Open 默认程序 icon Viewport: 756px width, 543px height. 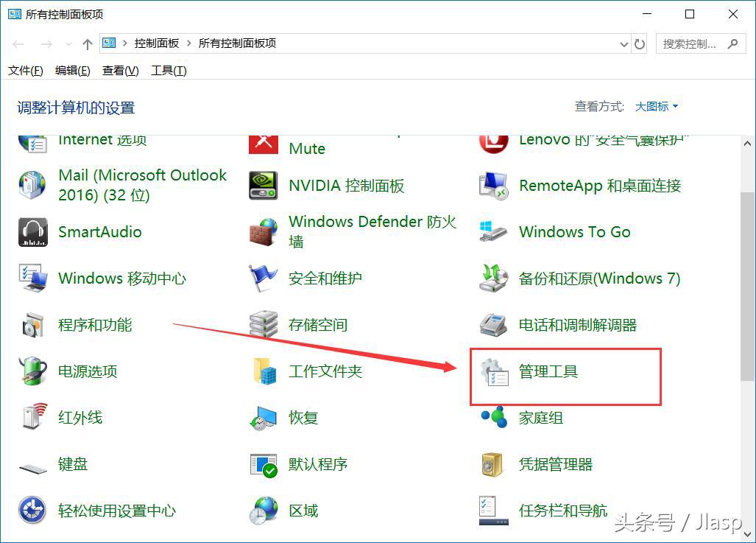tap(264, 465)
